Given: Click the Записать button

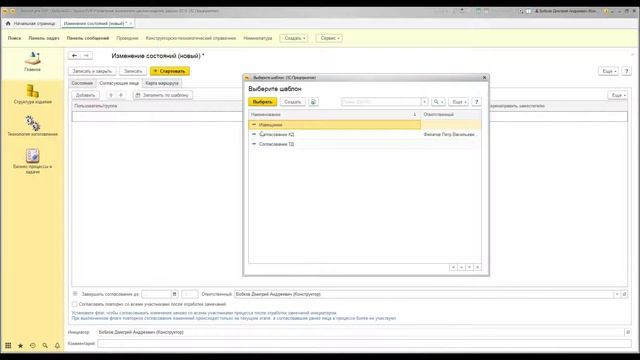Looking at the screenshot, I should 133,71.
